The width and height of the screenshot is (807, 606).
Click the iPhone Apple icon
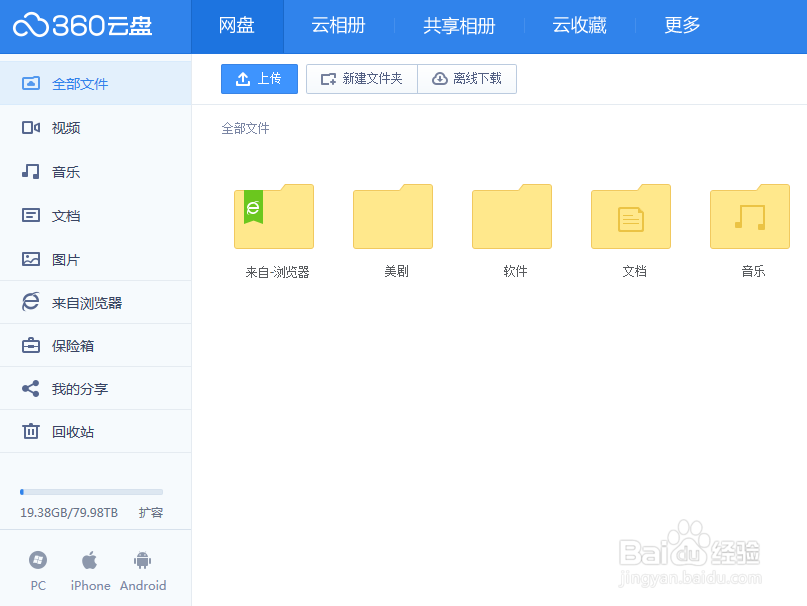coord(90,560)
